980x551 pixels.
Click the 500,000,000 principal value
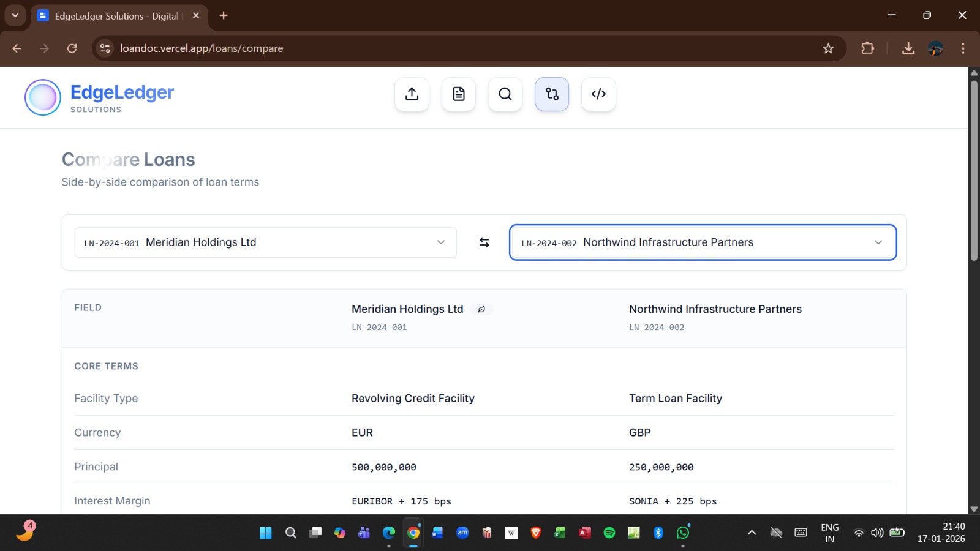tap(384, 467)
